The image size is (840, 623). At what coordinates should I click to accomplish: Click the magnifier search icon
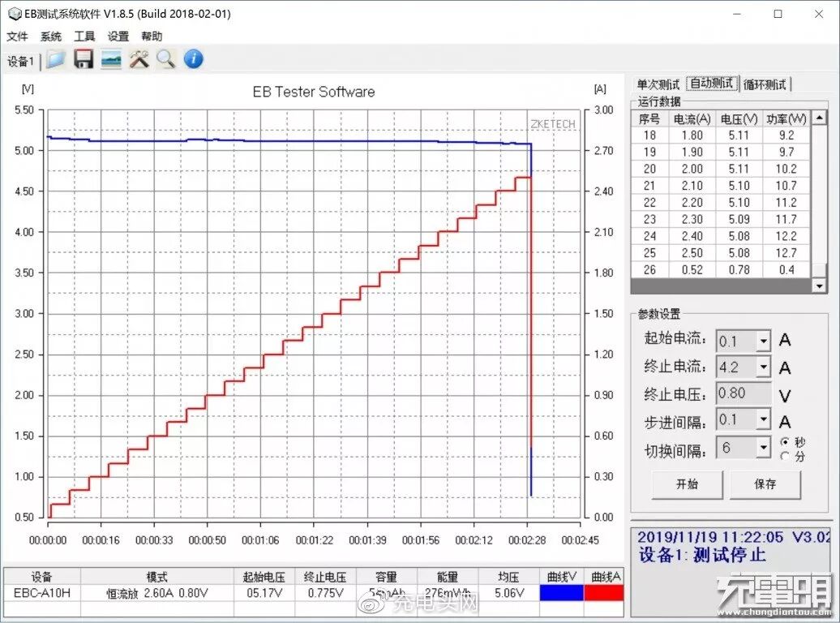166,59
